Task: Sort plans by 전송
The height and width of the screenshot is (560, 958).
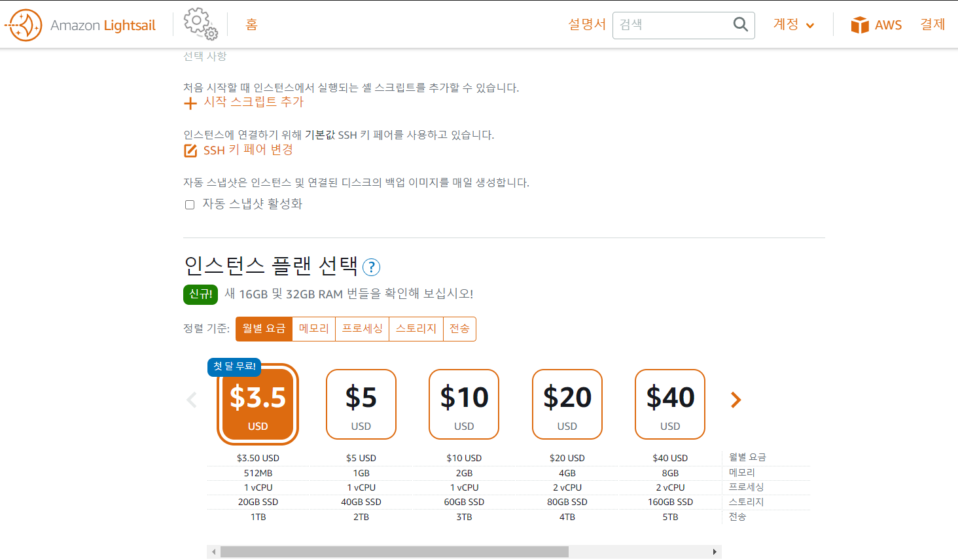Action: pyautogui.click(x=459, y=329)
